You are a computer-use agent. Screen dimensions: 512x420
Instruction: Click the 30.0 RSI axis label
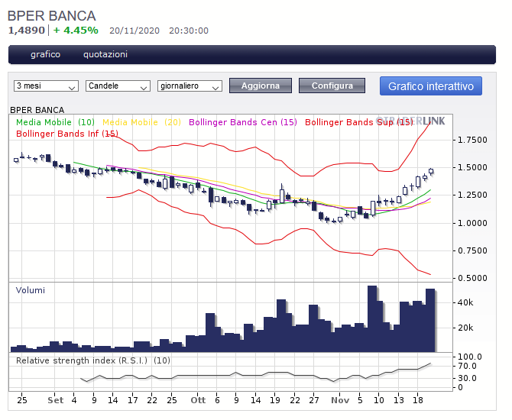tap(467, 378)
